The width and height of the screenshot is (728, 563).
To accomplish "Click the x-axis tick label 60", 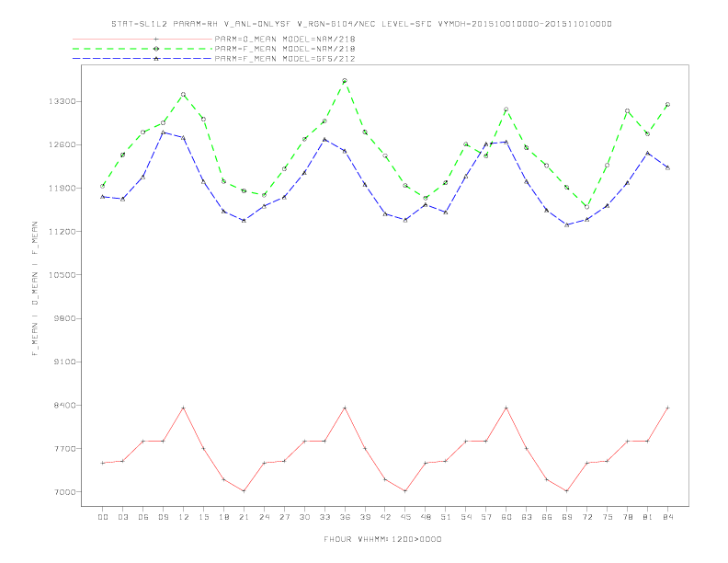I will click(506, 517).
